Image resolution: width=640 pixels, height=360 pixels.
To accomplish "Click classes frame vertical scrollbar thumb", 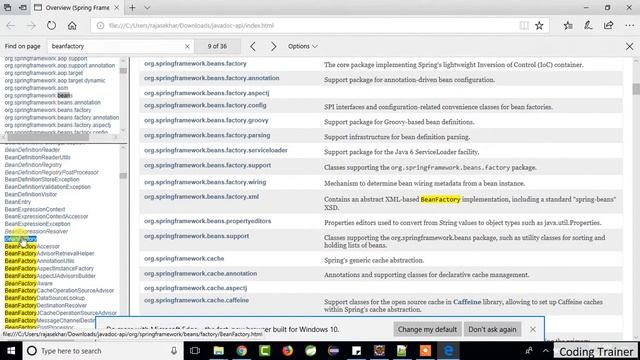I will point(123,176).
